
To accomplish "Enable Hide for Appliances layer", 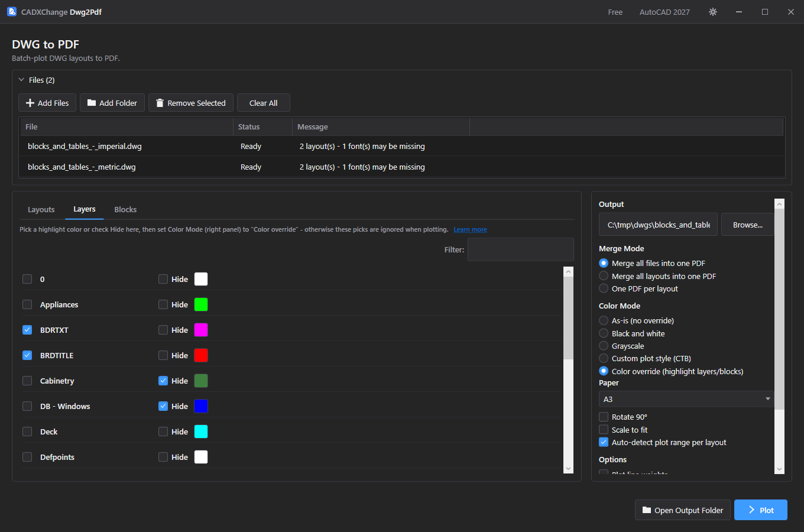I will coord(163,304).
